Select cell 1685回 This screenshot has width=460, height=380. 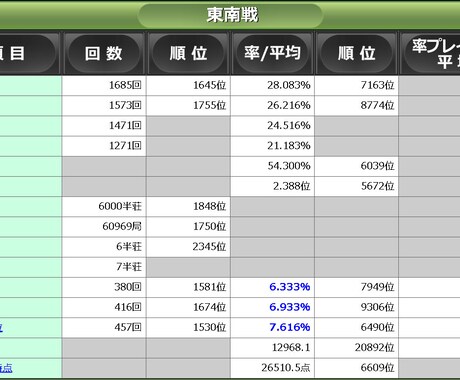click(104, 85)
